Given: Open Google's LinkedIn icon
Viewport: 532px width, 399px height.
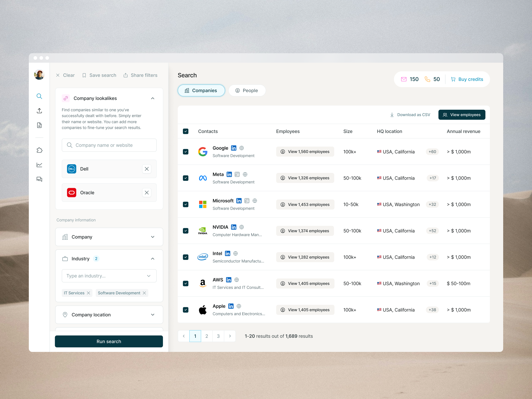Looking at the screenshot, I should click(x=233, y=148).
